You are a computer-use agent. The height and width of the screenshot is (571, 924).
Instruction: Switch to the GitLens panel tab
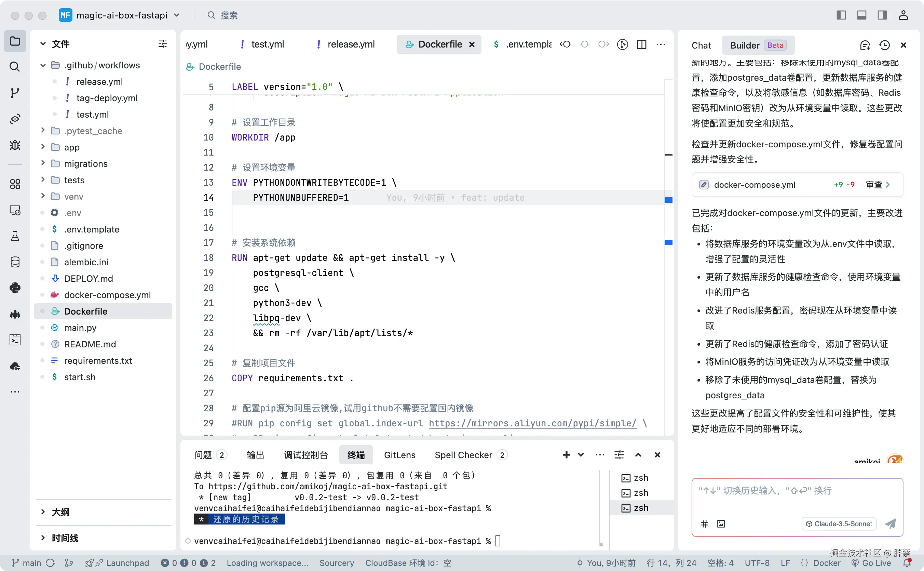(x=399, y=455)
